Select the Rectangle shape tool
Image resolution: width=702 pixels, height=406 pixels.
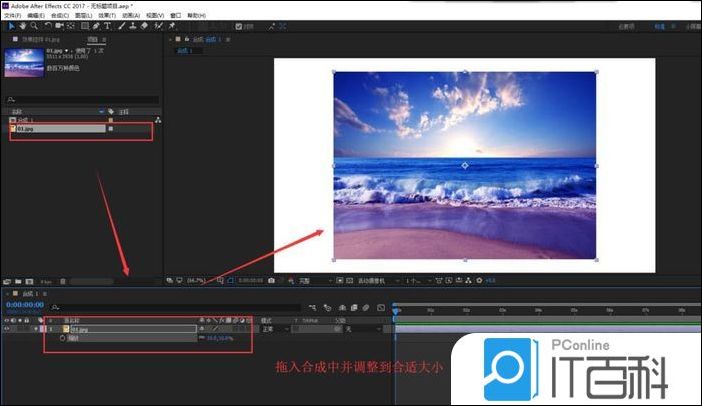click(81, 26)
